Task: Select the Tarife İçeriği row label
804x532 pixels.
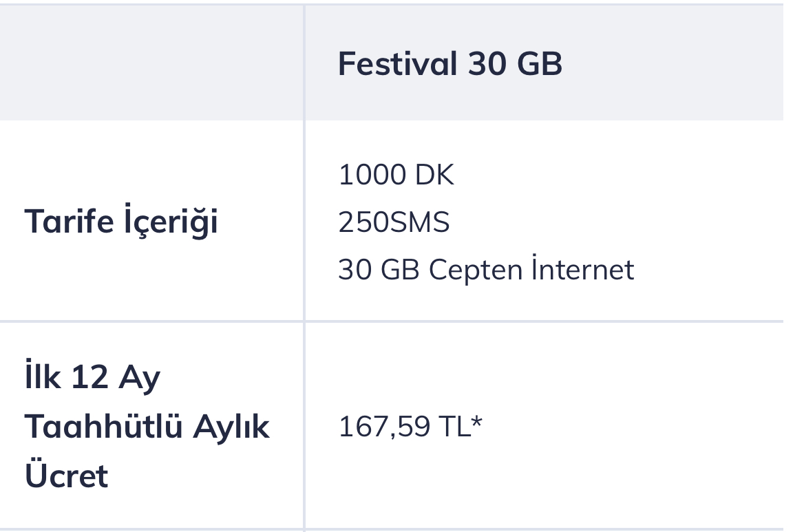Action: point(122,221)
